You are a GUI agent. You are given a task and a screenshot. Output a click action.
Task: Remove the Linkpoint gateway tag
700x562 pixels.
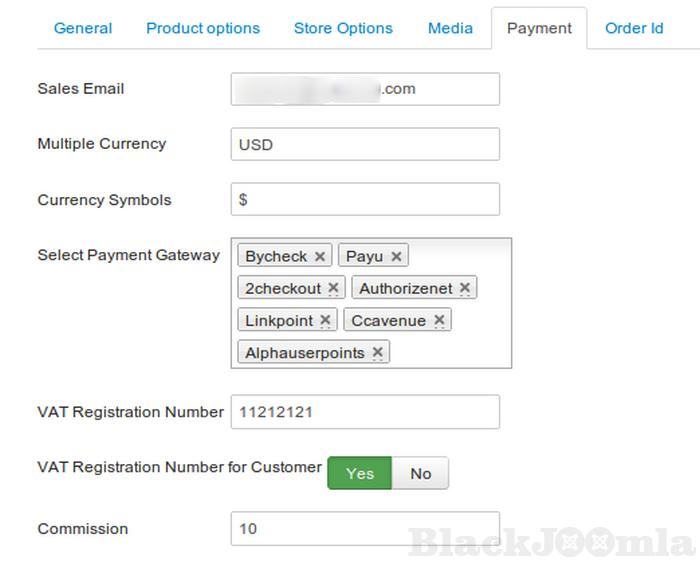tap(325, 321)
